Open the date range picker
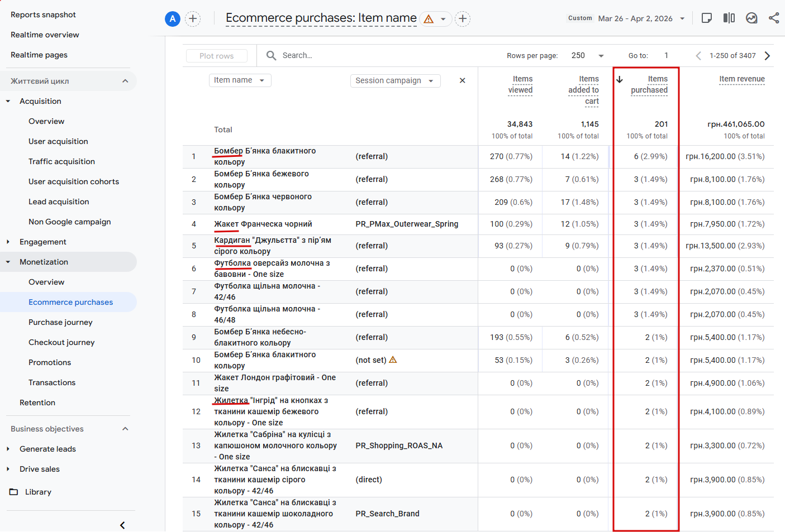 (641, 18)
